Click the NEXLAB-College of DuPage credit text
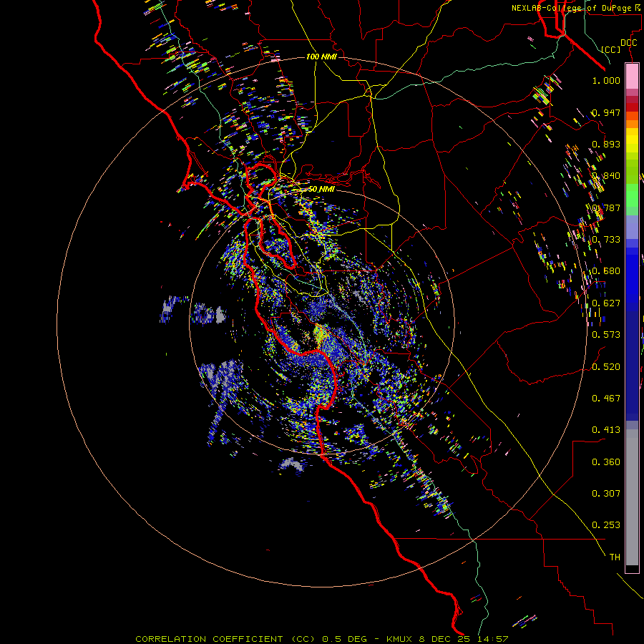 pyautogui.click(x=575, y=8)
